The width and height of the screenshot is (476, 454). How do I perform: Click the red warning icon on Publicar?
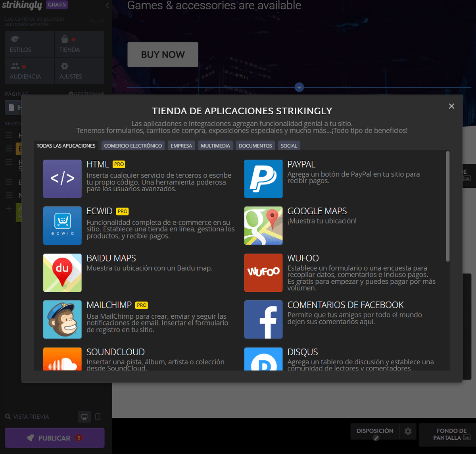tap(79, 438)
